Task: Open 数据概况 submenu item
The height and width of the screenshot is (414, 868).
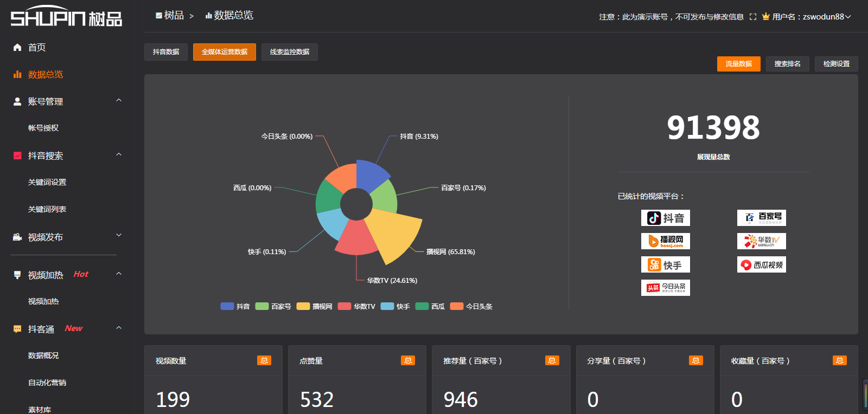Action: pyautogui.click(x=43, y=355)
